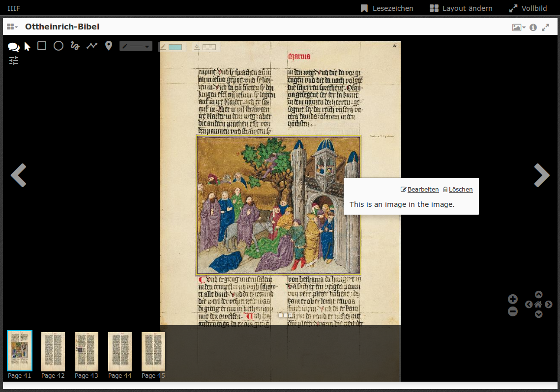
Task: Pick the transparent fill color swatch
Action: (x=209, y=47)
